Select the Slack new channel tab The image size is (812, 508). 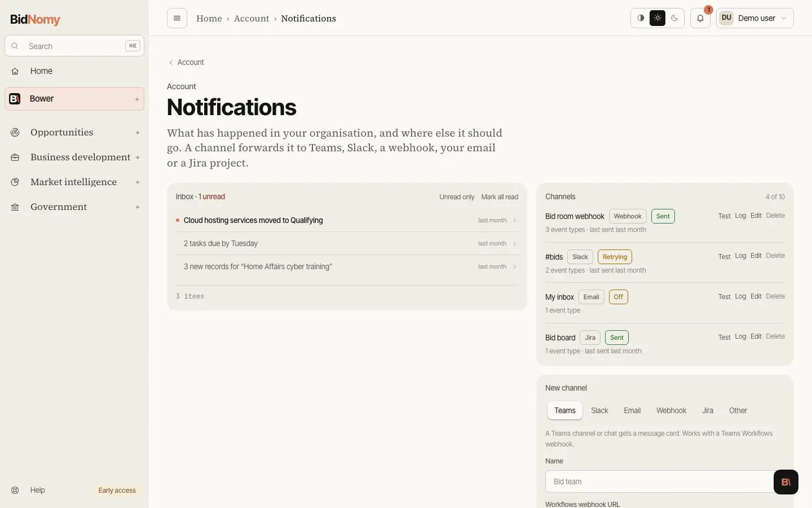pos(599,411)
